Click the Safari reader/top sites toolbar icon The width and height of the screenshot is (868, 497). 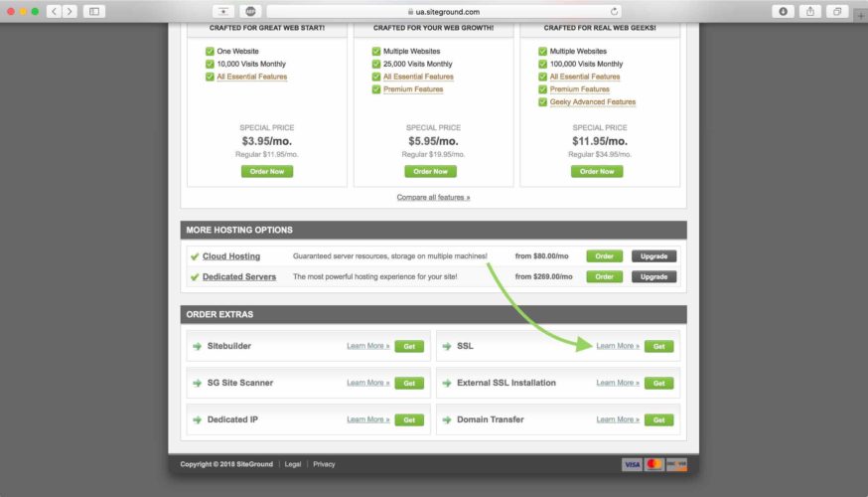click(x=223, y=11)
